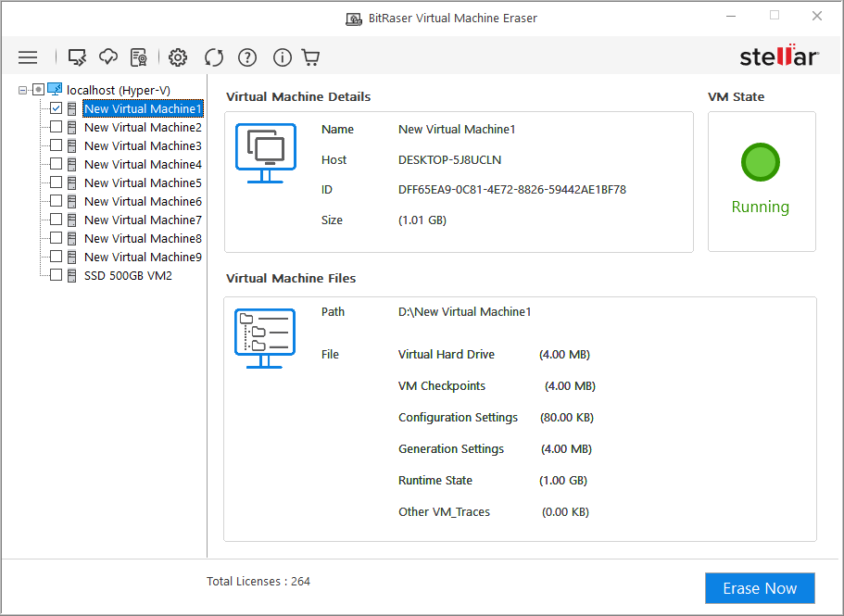Click the path D:\New Virtual Machine1
Screen dimensions: 844x616
click(464, 312)
